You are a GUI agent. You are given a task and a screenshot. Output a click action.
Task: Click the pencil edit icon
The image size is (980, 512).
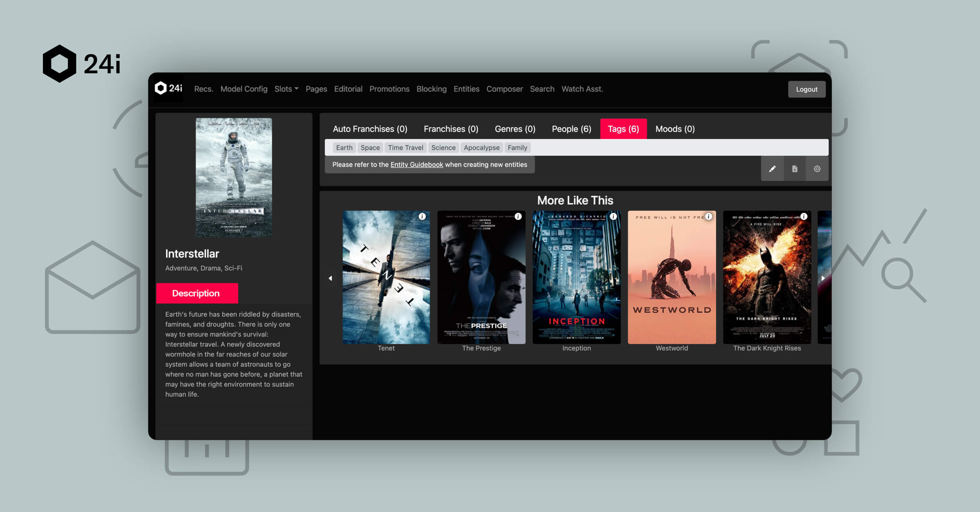[x=772, y=169]
